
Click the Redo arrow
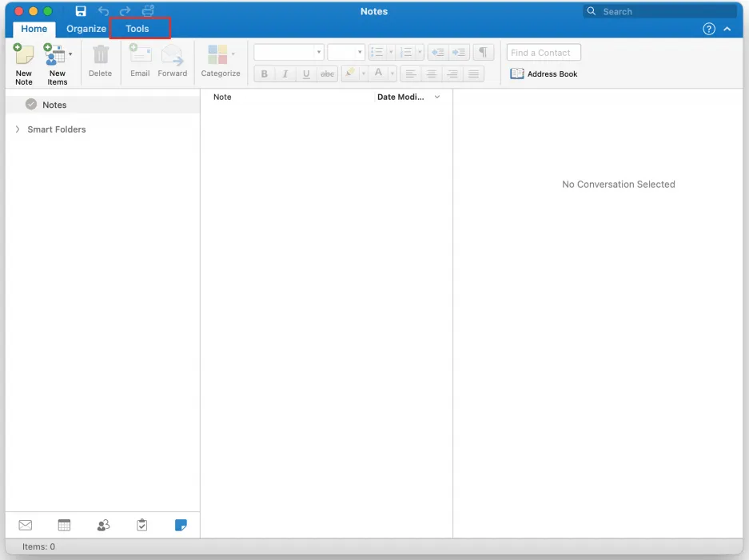click(x=125, y=11)
